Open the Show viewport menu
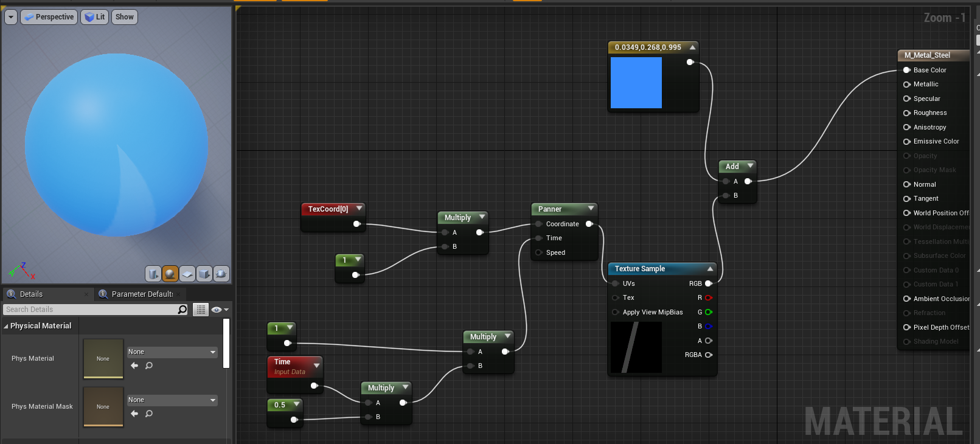 125,17
